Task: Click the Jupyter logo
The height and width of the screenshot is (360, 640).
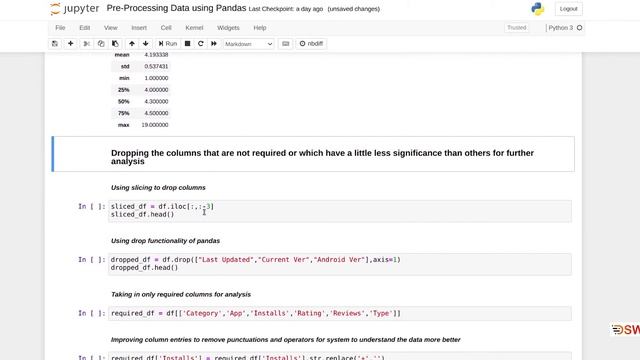Action: pos(74,9)
